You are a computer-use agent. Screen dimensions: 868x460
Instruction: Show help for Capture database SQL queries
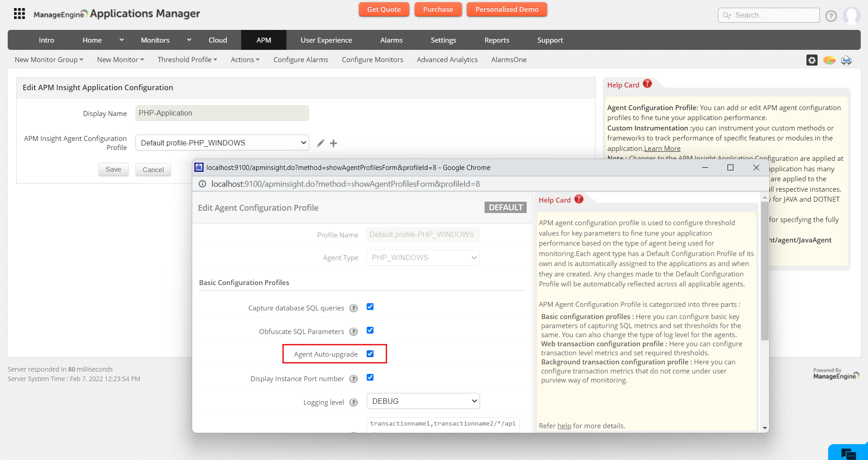pos(354,308)
